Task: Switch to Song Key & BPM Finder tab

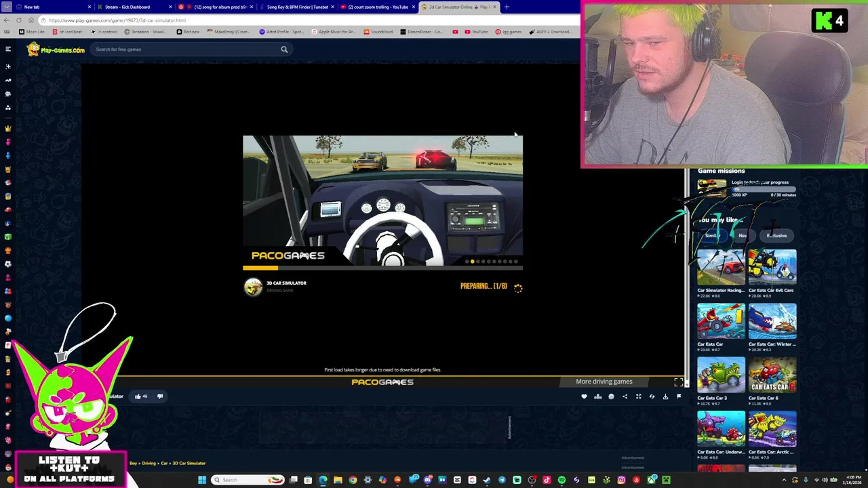Action: pos(297,7)
